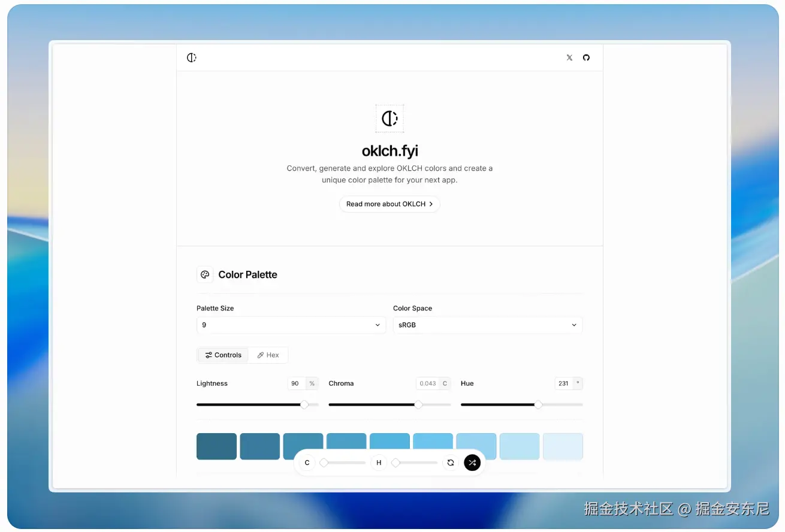Click the Hue value input field
Image resolution: width=785 pixels, height=532 pixels.
pyautogui.click(x=563, y=383)
